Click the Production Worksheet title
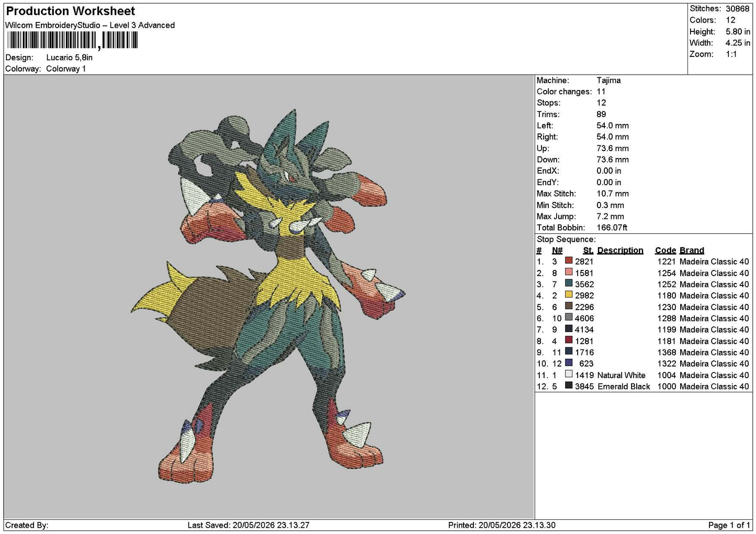 click(70, 11)
